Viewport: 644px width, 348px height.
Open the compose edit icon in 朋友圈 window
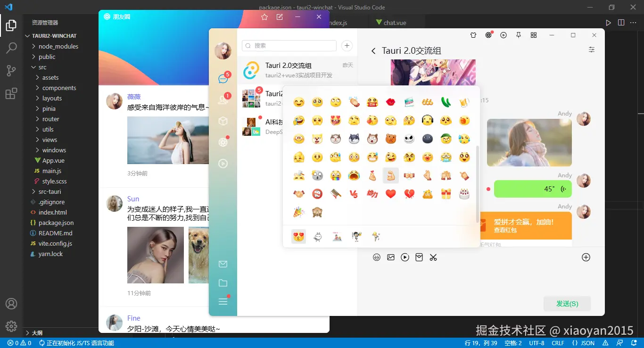point(280,17)
